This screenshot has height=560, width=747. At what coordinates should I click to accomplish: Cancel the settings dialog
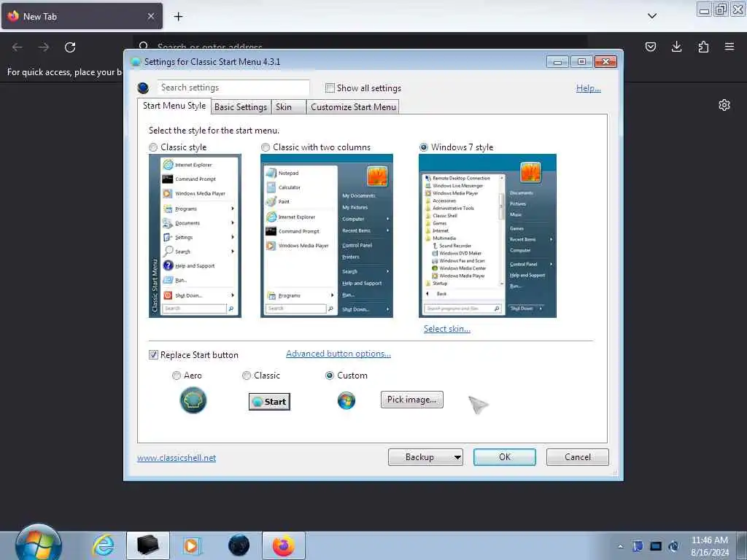tap(578, 457)
